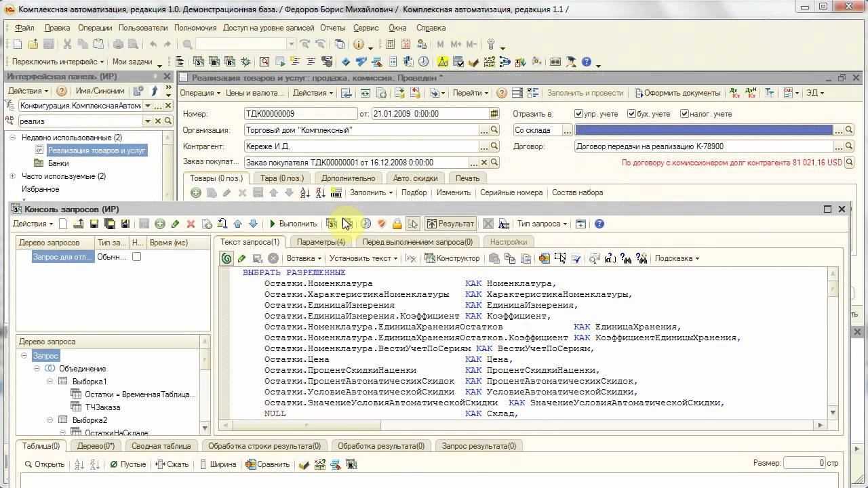
Task: Open the 'Переключить интерфейс' dropdown
Action: (59, 62)
